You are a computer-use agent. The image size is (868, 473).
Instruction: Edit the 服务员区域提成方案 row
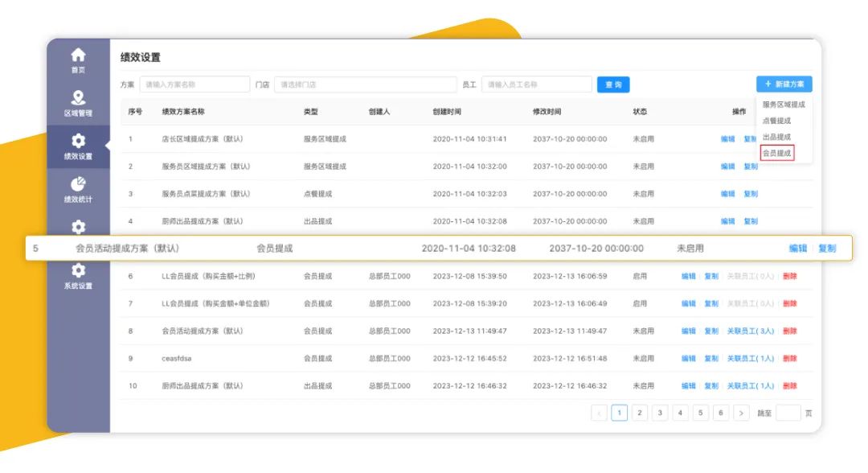(727, 167)
